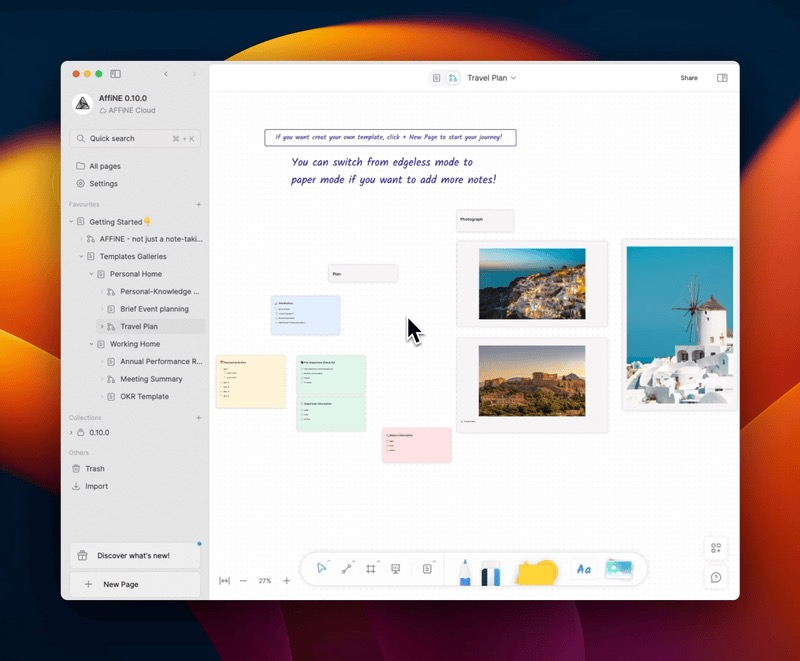Viewport: 800px width, 661px height.
Task: Toggle the left sidebar panel icon
Action: tap(116, 74)
